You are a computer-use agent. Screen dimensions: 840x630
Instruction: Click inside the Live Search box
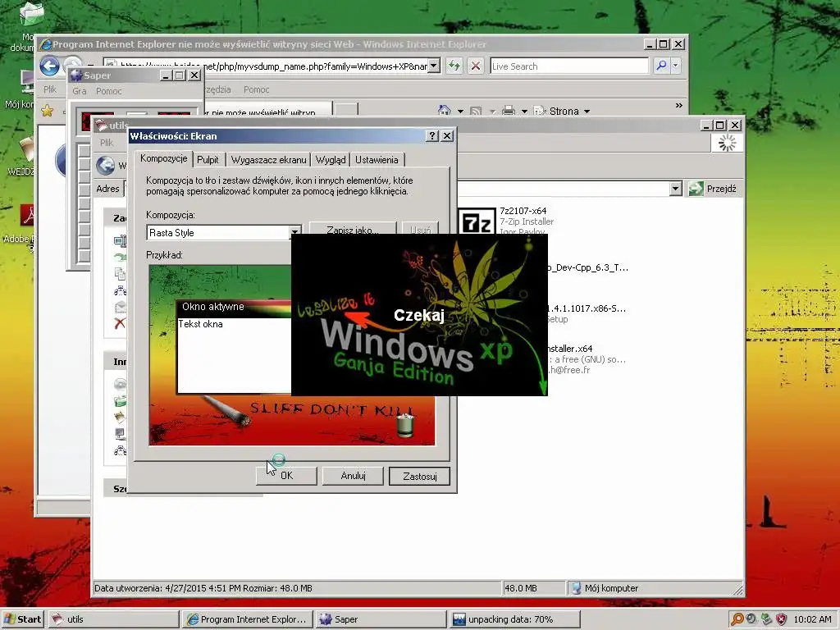[569, 66]
